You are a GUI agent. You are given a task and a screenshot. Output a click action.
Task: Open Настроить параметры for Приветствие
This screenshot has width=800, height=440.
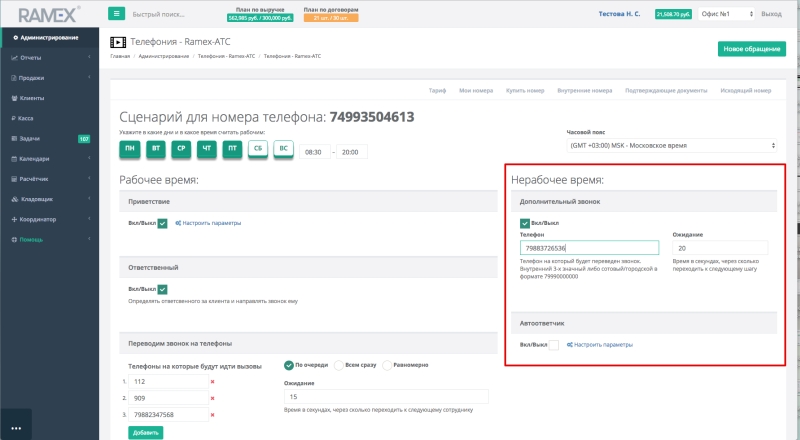[x=208, y=223]
